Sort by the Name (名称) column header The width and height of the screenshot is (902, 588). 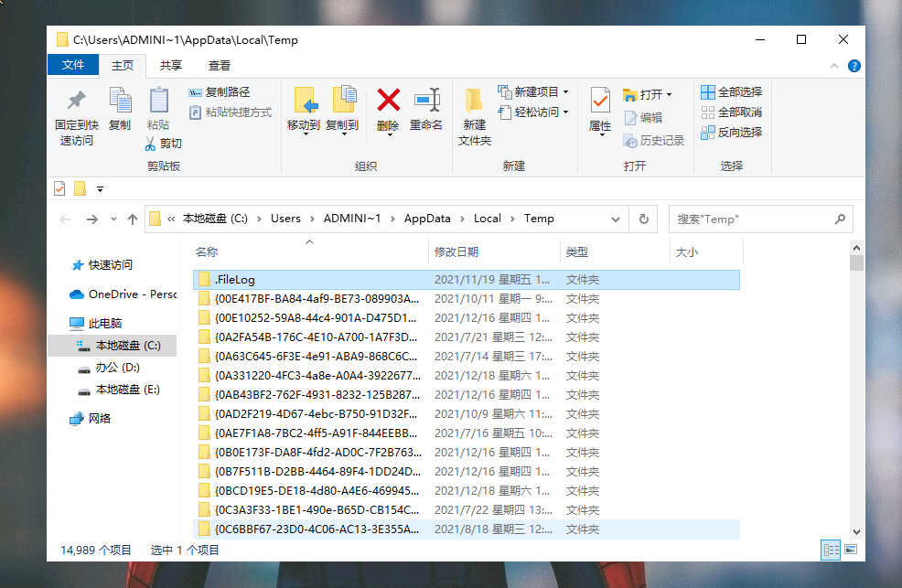click(x=310, y=251)
